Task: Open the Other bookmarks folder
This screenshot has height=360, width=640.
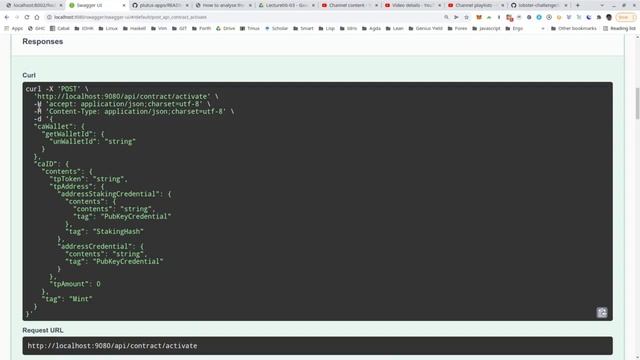Action: [573, 29]
